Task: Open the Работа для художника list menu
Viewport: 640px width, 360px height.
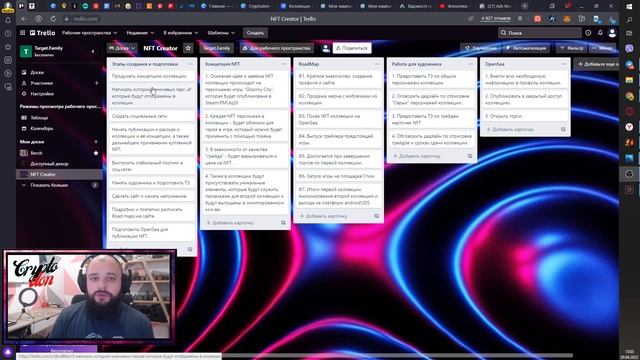Action: coord(470,64)
